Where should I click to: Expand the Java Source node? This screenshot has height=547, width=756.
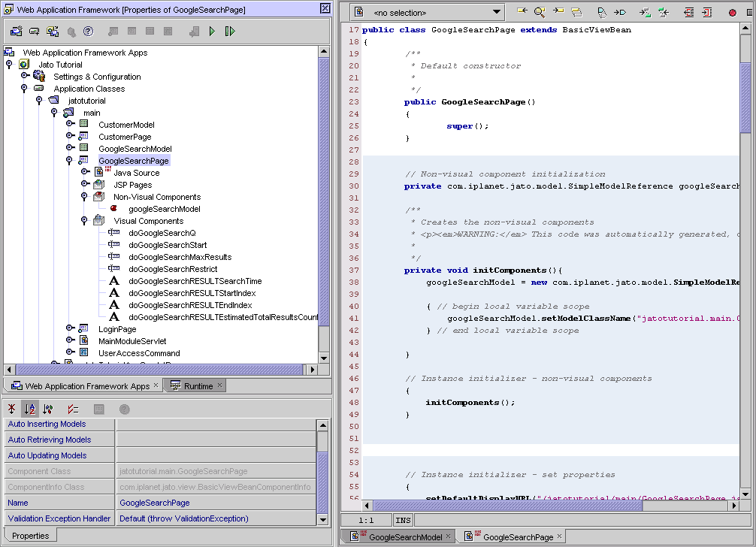point(85,173)
